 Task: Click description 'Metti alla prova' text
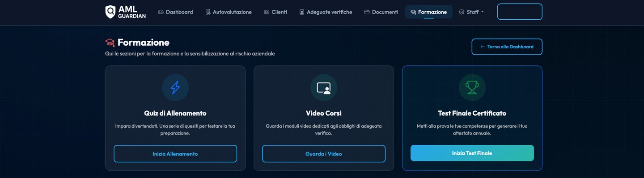(x=472, y=130)
